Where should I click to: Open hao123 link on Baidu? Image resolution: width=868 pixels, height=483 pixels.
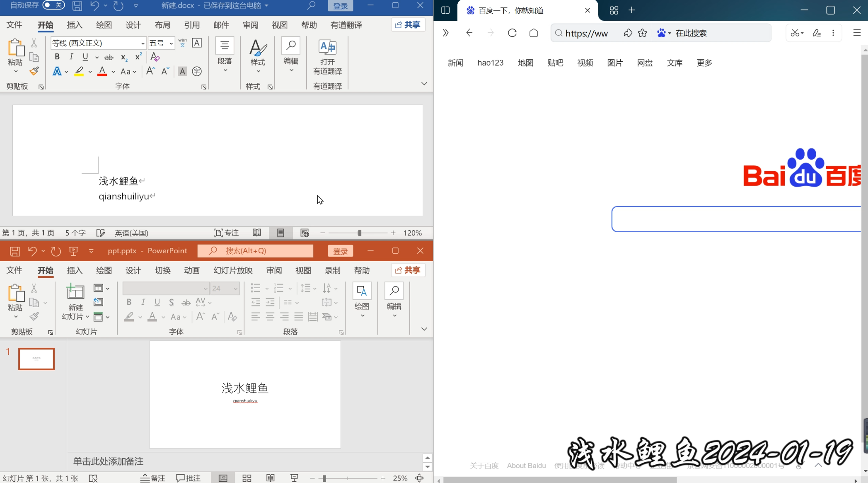point(490,63)
